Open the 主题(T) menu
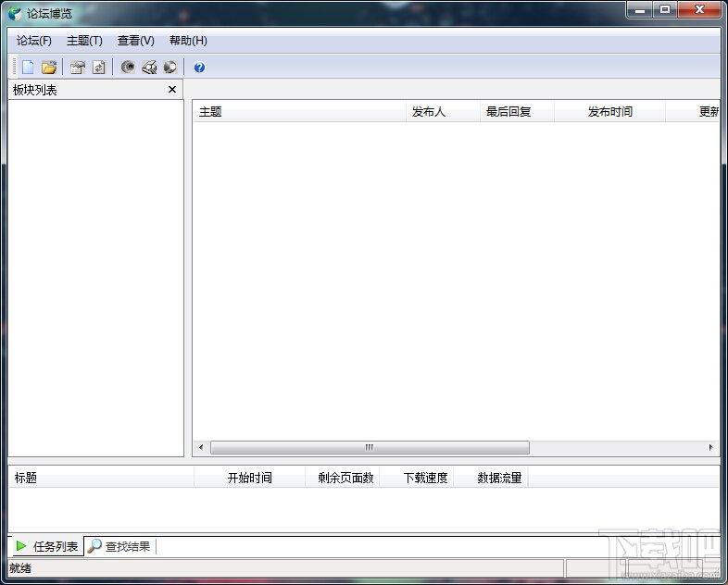Screen dimensions: 728x585 pyautogui.click(x=84, y=41)
